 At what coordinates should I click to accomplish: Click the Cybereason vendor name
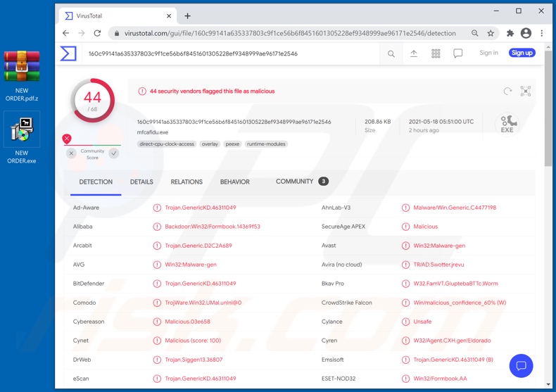click(89, 322)
